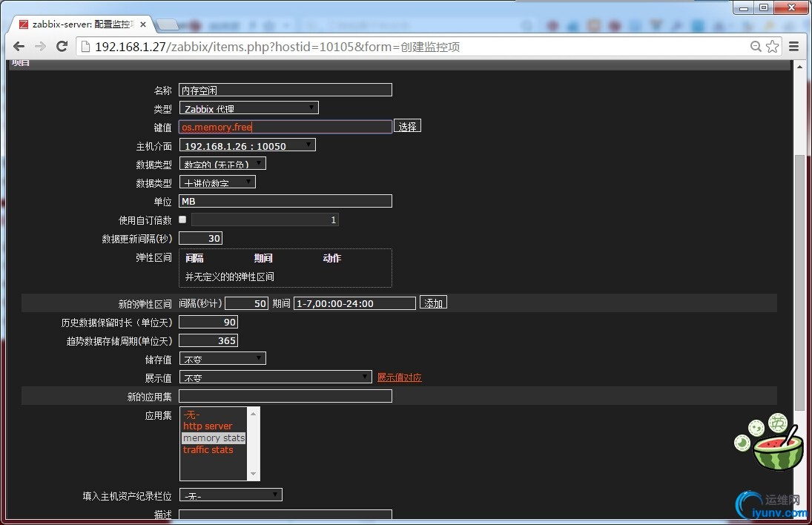Click the 新的应用集 input field
The image size is (812, 525).
click(285, 396)
